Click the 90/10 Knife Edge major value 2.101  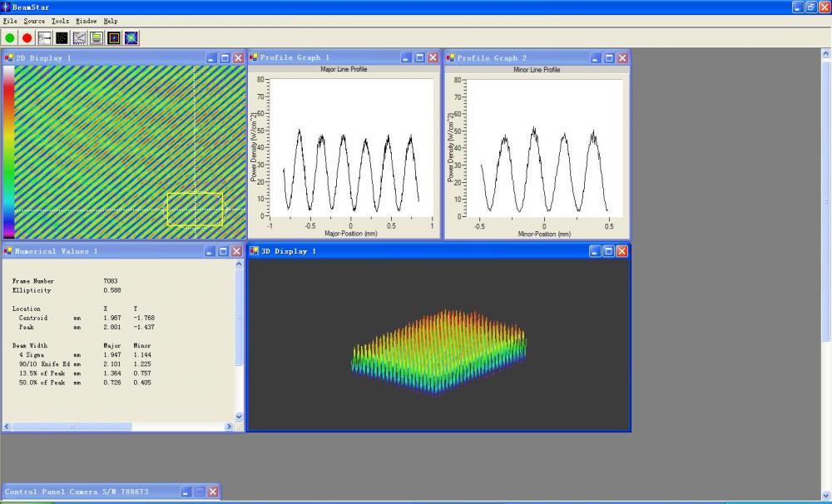point(112,364)
